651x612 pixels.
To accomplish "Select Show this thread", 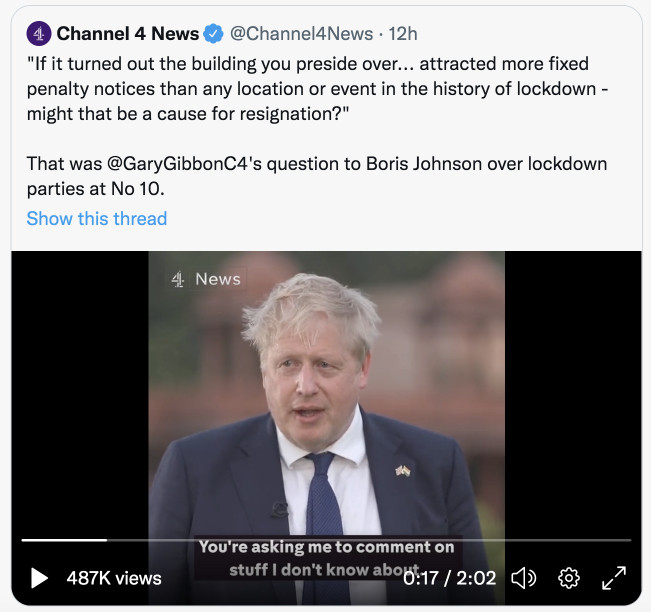I will 97,218.
